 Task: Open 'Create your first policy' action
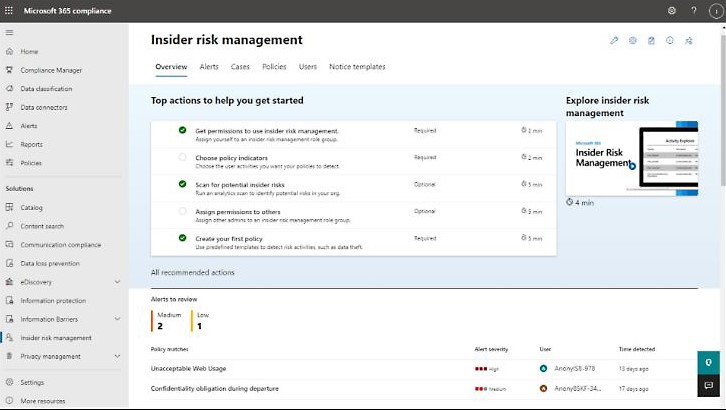[x=229, y=239]
